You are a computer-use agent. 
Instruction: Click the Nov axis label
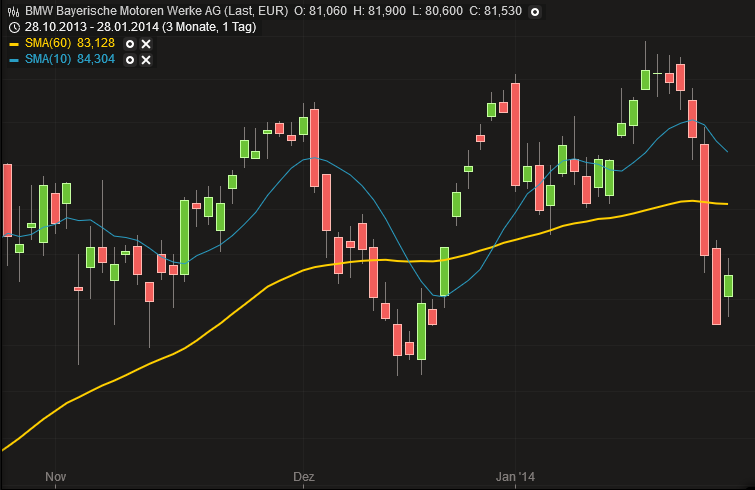coord(55,477)
